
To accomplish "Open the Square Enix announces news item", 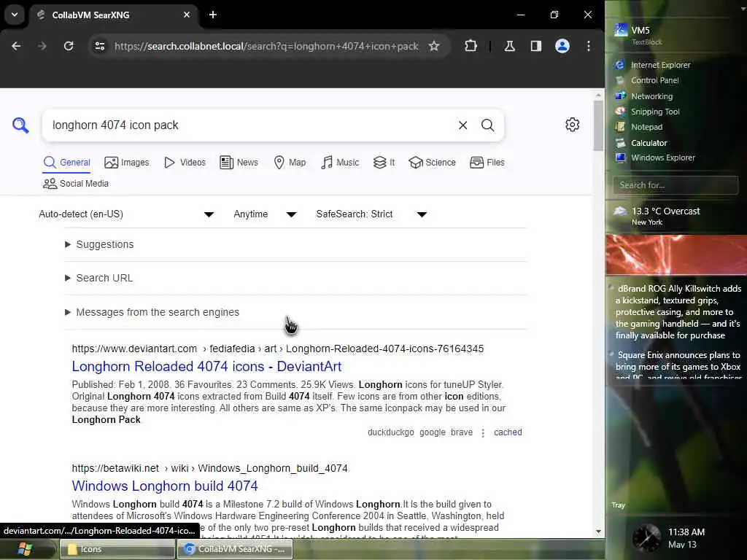I will click(x=678, y=366).
